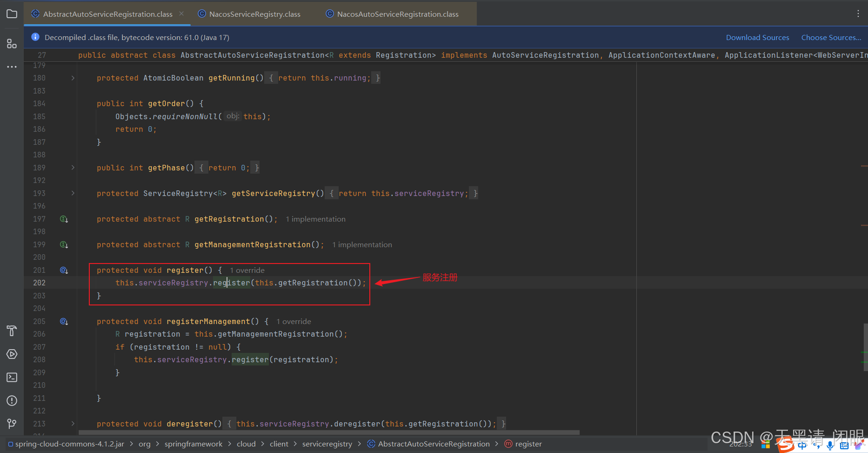Click the '1 override' hint after register()
This screenshot has height=453, width=868.
[x=247, y=270]
